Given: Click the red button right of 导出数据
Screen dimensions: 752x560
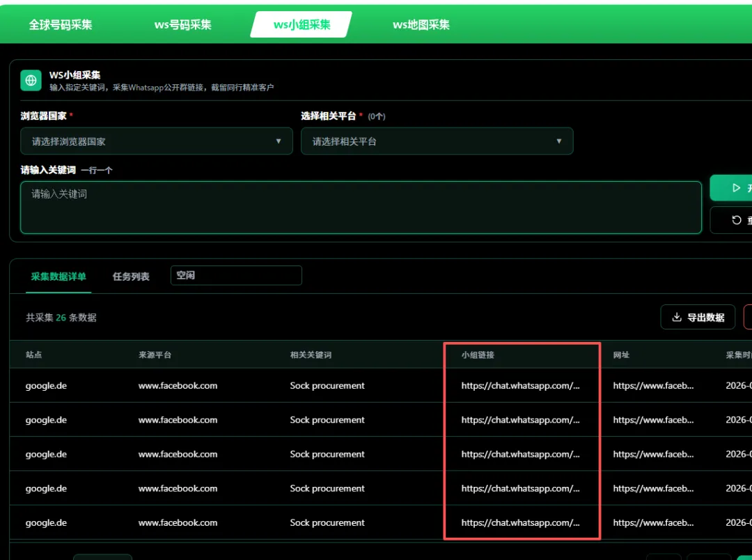Looking at the screenshot, I should point(749,317).
